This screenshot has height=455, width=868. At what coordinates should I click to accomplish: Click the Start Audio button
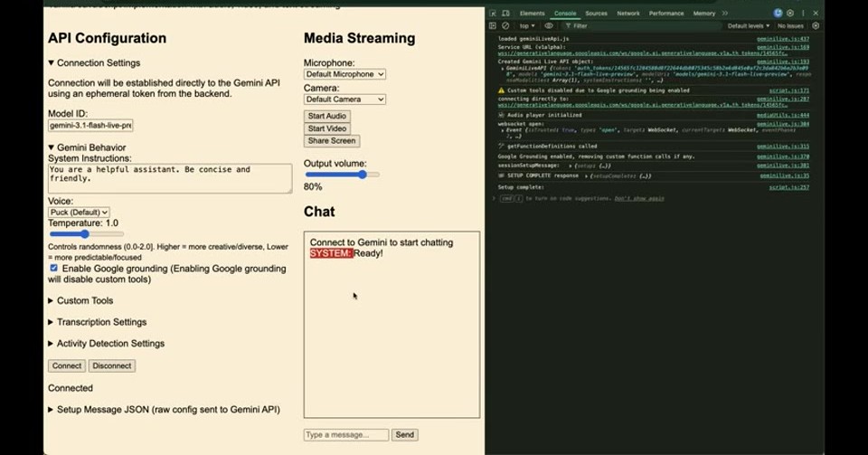click(327, 117)
